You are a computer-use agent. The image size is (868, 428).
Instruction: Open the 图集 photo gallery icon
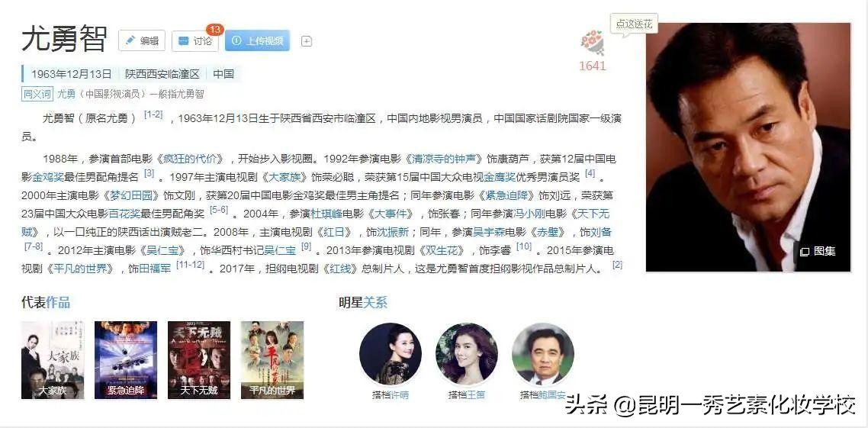(x=817, y=251)
